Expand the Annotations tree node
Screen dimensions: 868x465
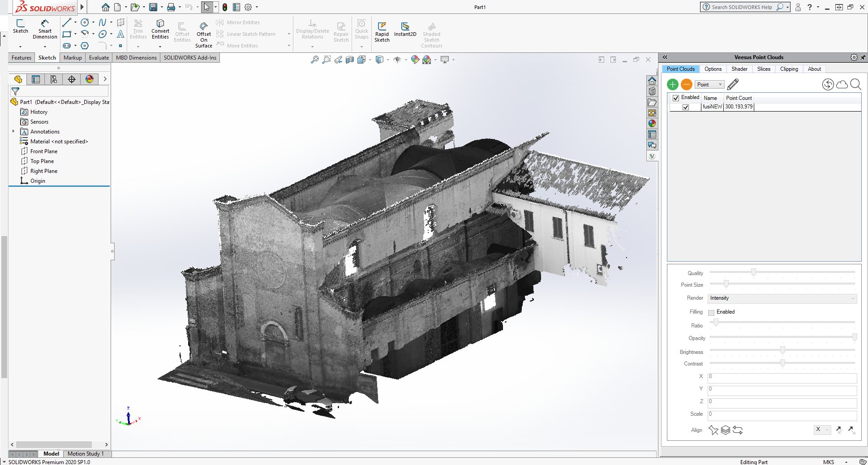pyautogui.click(x=13, y=132)
